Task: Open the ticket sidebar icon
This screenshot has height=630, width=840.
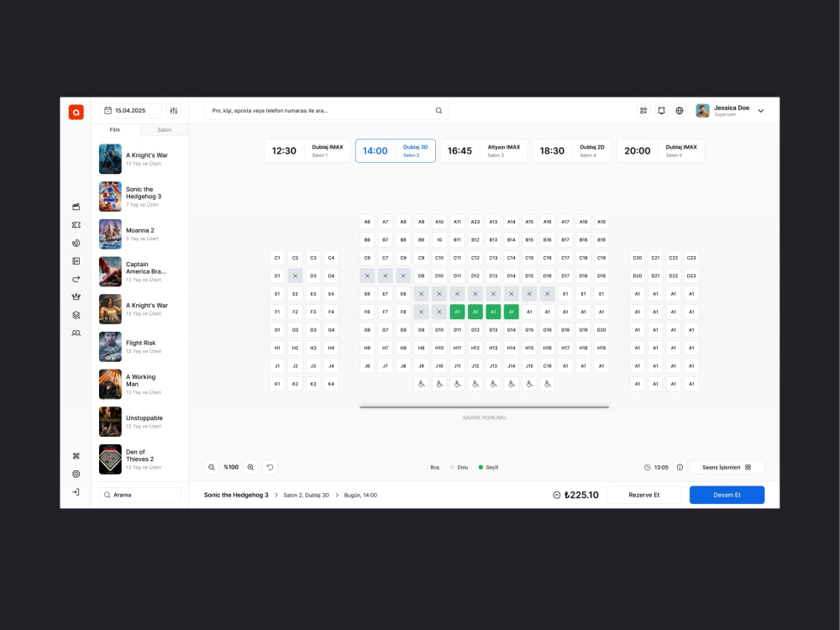Action: click(76, 225)
